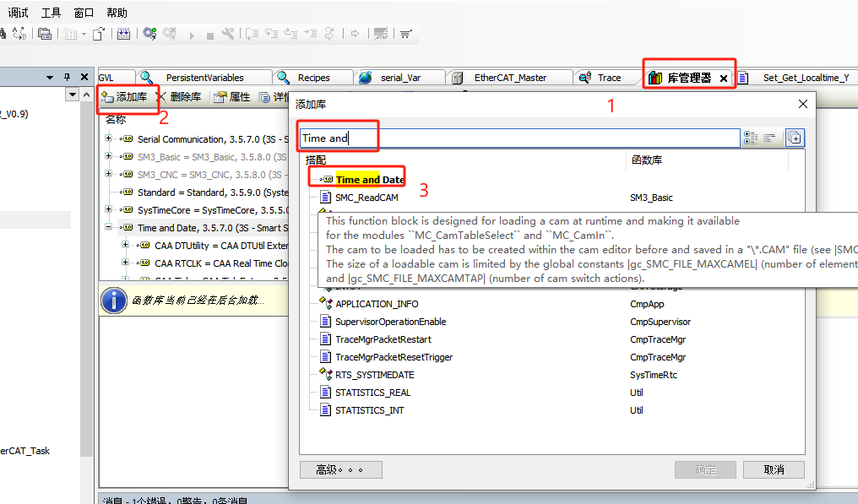Click the new object grid toolbar icon
The width and height of the screenshot is (858, 504).
tap(70, 34)
